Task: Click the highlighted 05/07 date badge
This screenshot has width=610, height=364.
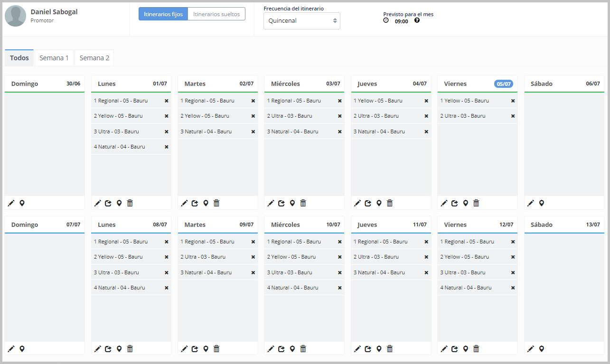Action: [x=503, y=84]
